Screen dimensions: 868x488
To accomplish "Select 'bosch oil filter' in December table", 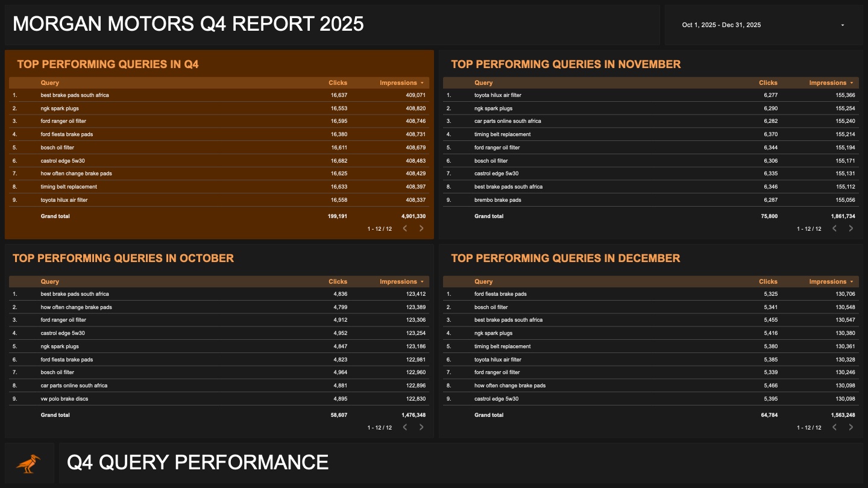I will pos(491,307).
